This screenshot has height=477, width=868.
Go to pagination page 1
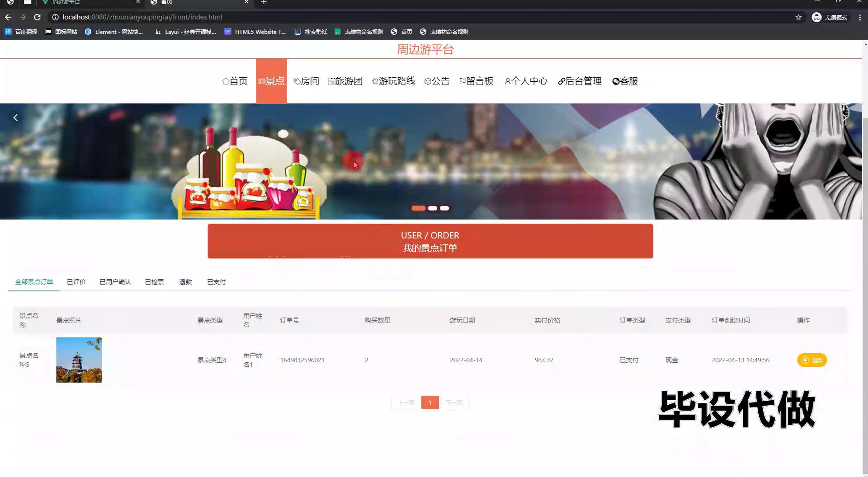(x=430, y=402)
